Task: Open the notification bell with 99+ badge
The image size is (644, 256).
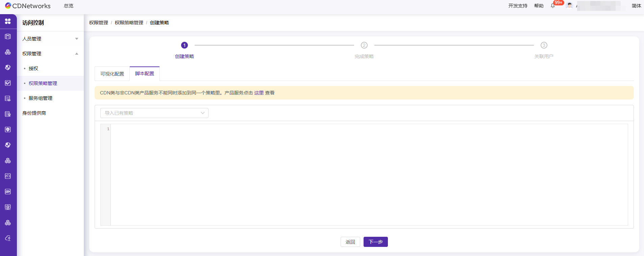Action: 553,6
